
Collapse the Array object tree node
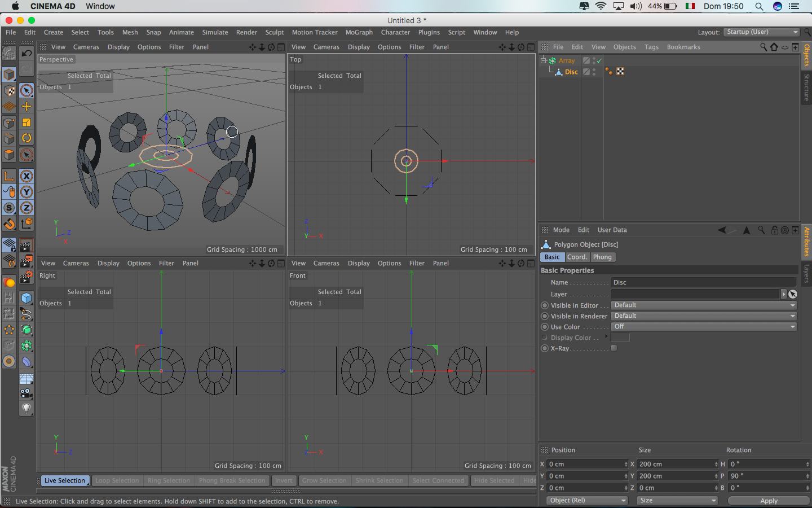(x=544, y=60)
